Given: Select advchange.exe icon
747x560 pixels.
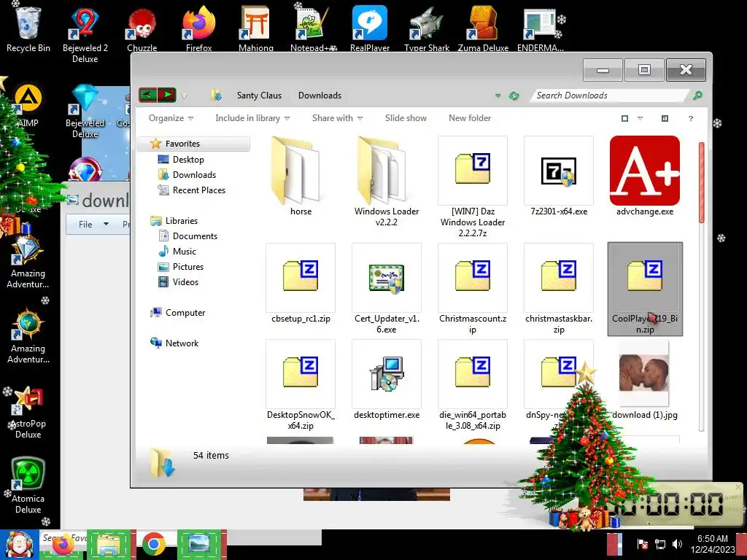Looking at the screenshot, I should [x=645, y=171].
